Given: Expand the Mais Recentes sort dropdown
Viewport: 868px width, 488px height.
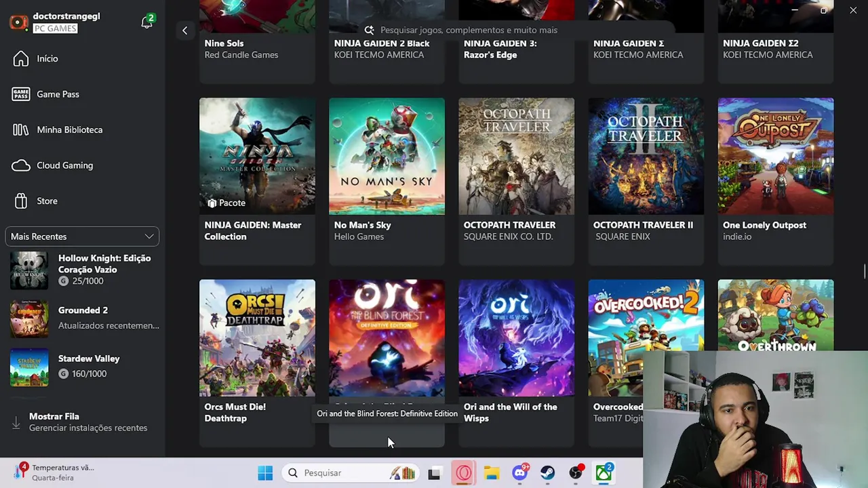Looking at the screenshot, I should click(x=82, y=237).
